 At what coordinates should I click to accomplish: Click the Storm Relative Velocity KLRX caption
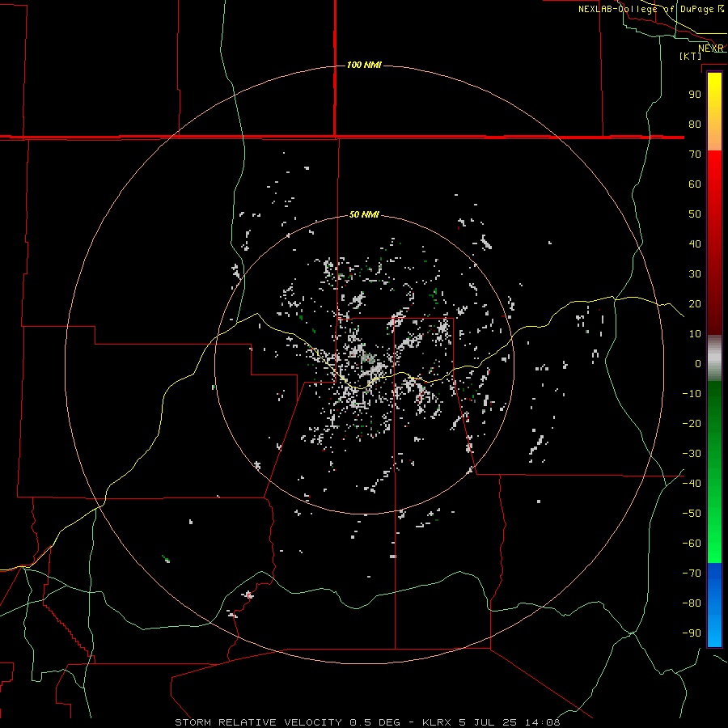click(367, 722)
